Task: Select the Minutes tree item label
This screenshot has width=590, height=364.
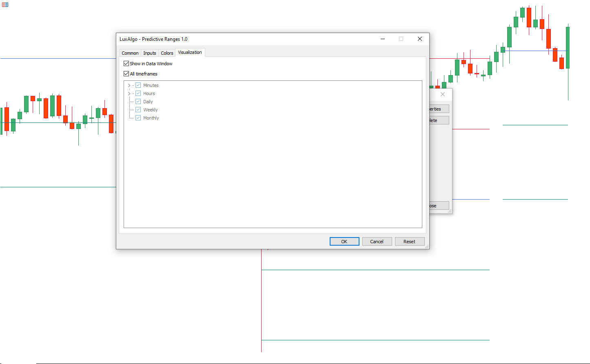Action: tap(151, 85)
